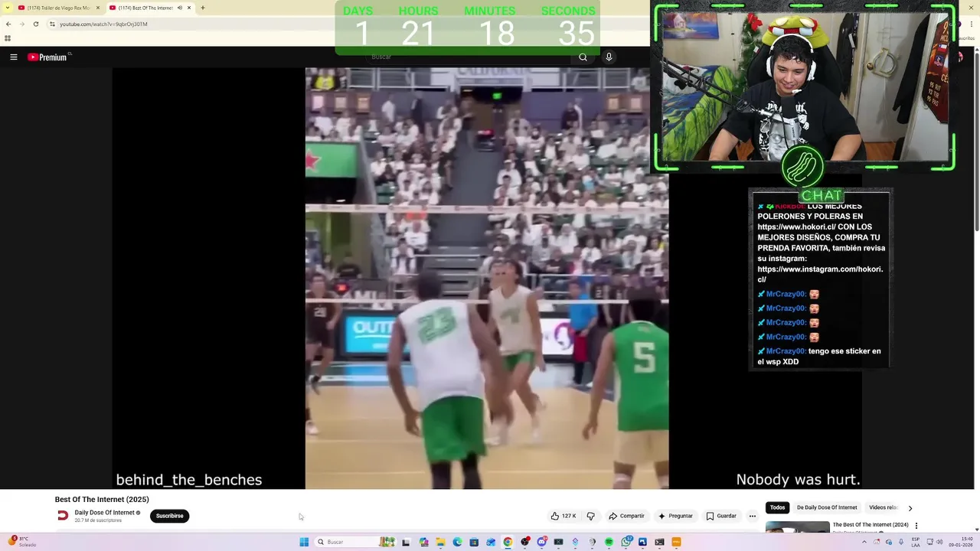This screenshot has height=551, width=980.
Task: Like the video with 127 K likes
Action: (563, 516)
